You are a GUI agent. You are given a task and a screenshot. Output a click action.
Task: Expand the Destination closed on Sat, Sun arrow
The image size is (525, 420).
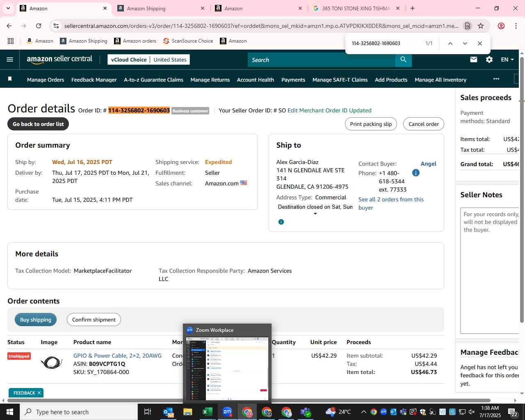315,214
